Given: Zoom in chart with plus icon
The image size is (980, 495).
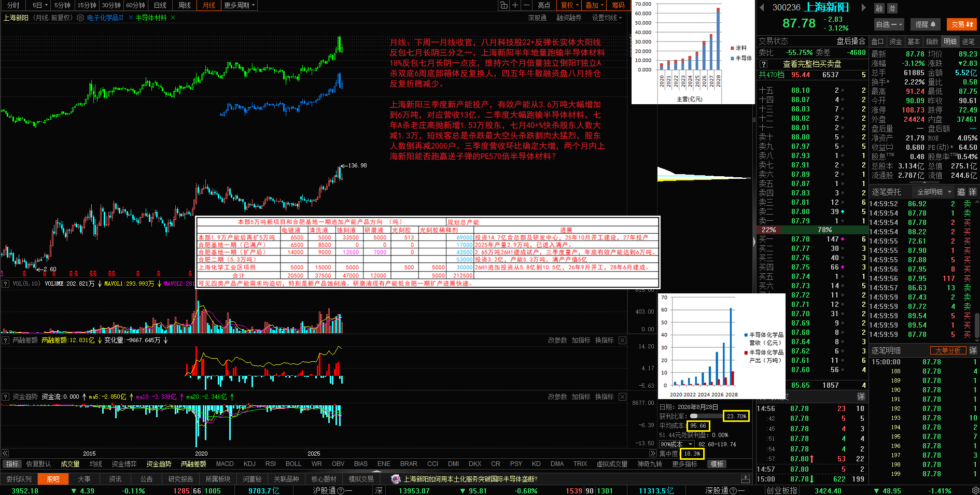Looking at the screenshot, I should click(515, 5).
